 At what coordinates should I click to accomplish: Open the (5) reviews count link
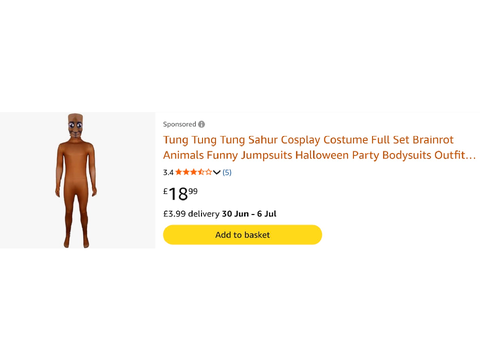pyautogui.click(x=227, y=172)
